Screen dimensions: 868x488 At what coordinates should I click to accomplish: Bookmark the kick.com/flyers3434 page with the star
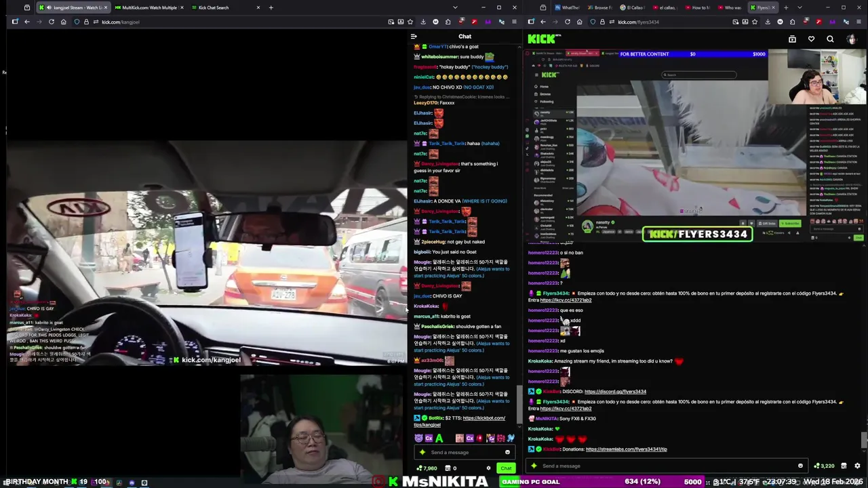coord(756,22)
